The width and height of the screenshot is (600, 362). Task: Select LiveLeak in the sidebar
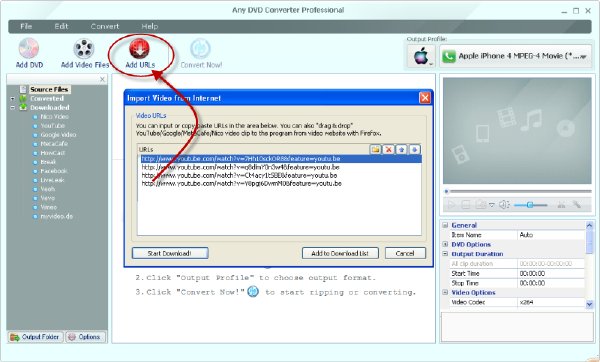tap(52, 180)
